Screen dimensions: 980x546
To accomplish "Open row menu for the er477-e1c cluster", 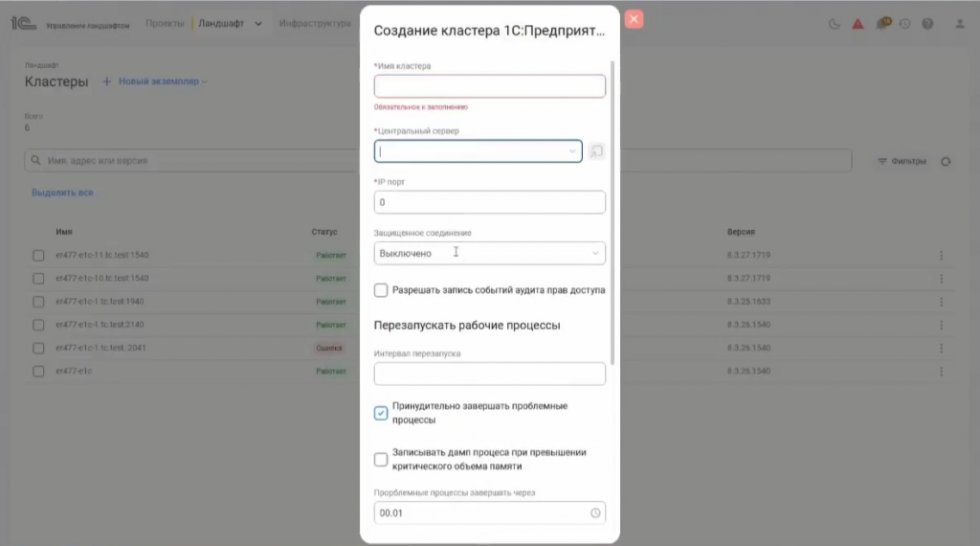I will 942,371.
